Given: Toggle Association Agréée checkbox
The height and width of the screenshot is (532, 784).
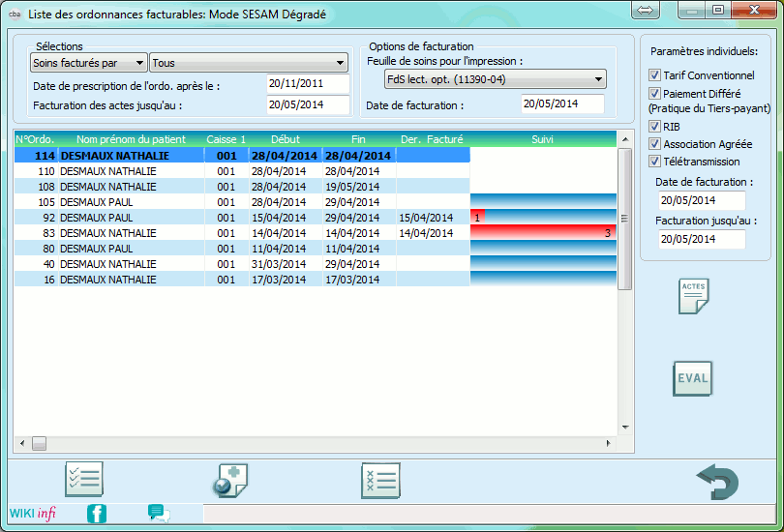Looking at the screenshot, I should coord(654,144).
